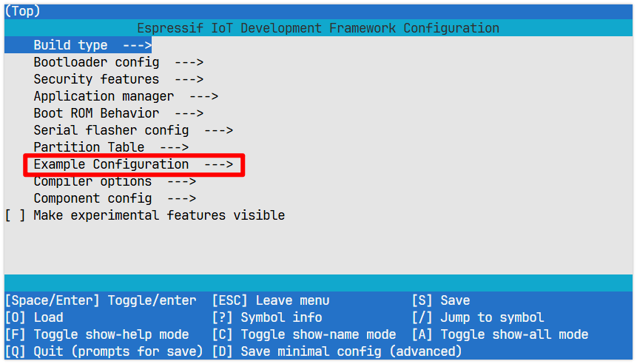
Task: Toggle show-name mode with [C]
Action: tap(303, 334)
